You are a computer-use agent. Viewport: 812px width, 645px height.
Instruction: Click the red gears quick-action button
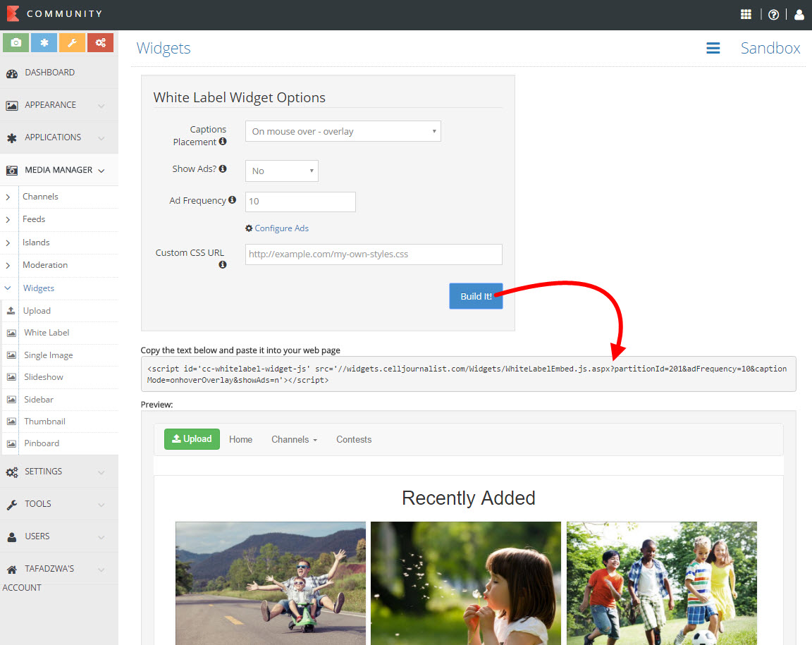(101, 42)
